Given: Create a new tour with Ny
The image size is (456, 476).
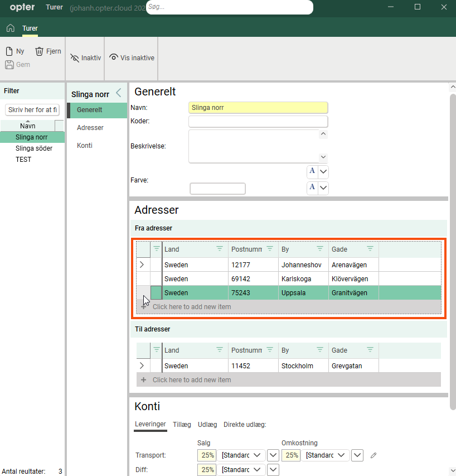Looking at the screenshot, I should click(15, 51).
